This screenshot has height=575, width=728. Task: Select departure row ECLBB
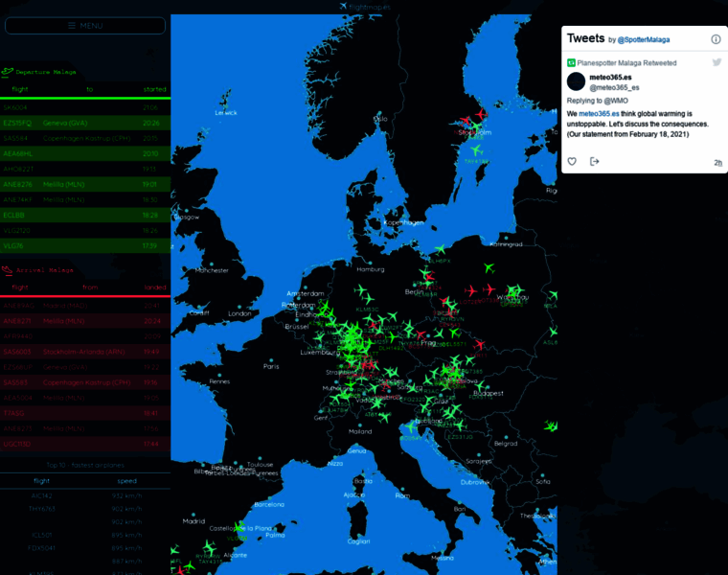point(85,215)
